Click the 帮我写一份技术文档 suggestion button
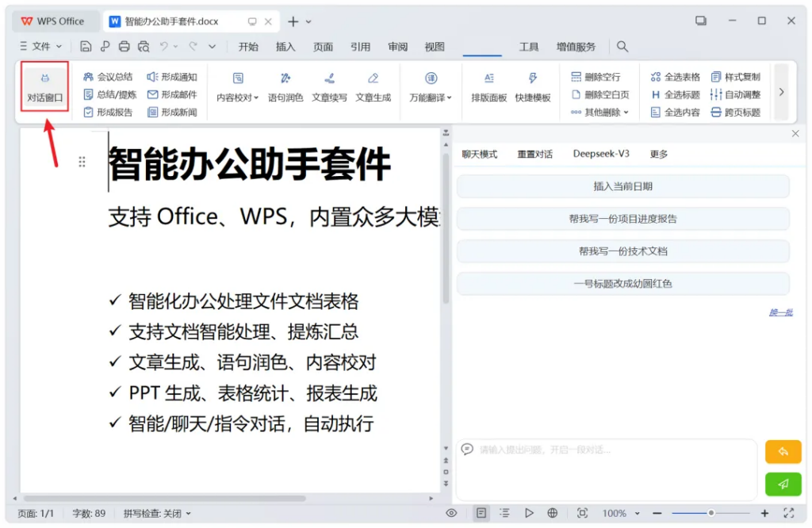812x528 pixels. (622, 251)
